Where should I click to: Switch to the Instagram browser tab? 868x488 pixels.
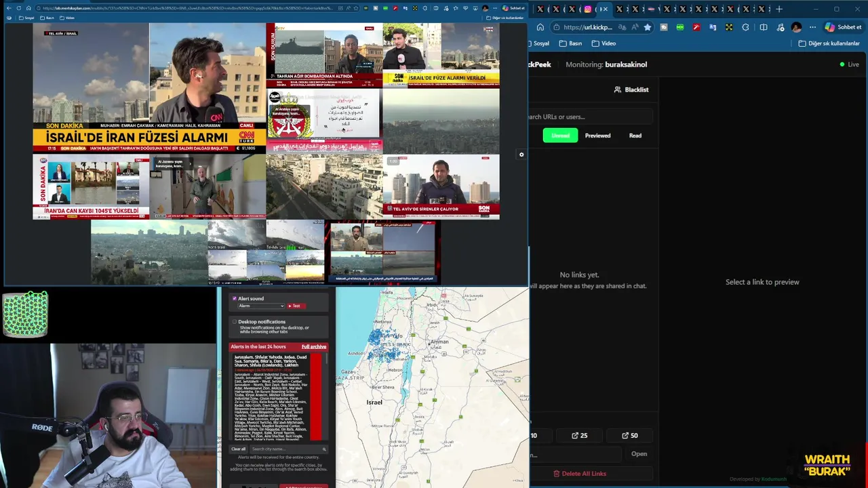click(588, 9)
